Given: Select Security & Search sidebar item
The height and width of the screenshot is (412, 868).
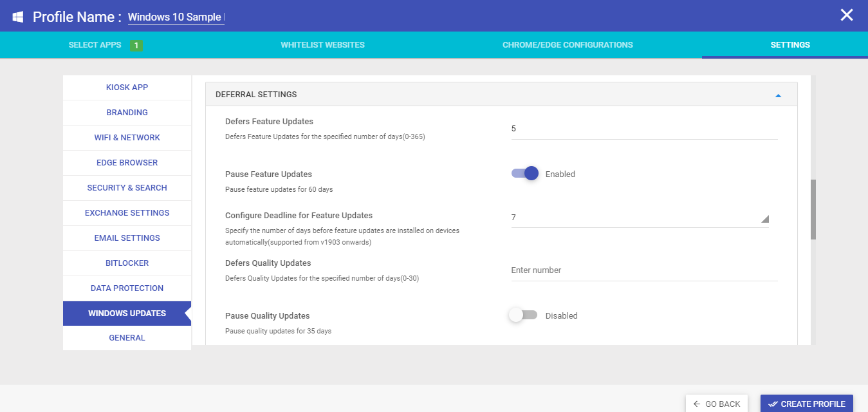Looking at the screenshot, I should point(127,188).
